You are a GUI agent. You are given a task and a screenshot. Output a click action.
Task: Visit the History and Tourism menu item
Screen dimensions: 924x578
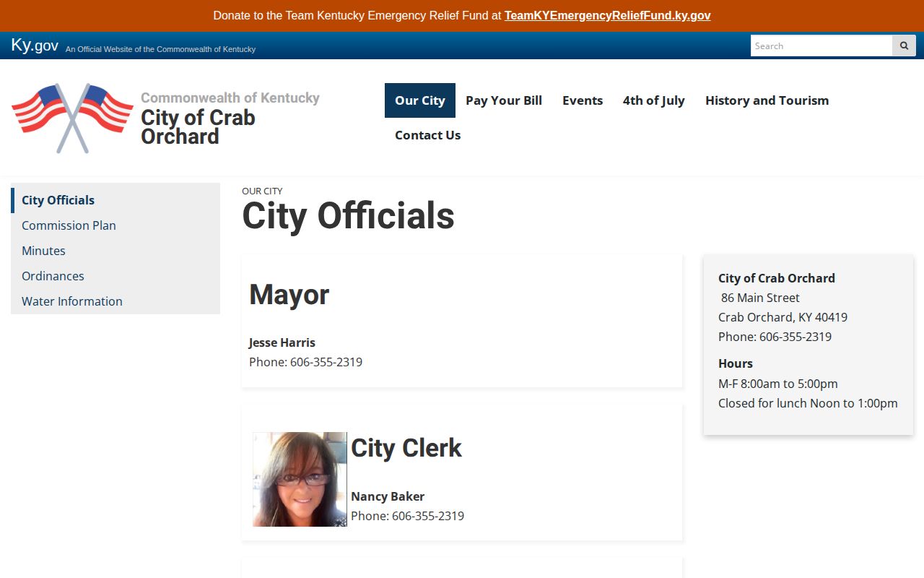click(x=767, y=100)
